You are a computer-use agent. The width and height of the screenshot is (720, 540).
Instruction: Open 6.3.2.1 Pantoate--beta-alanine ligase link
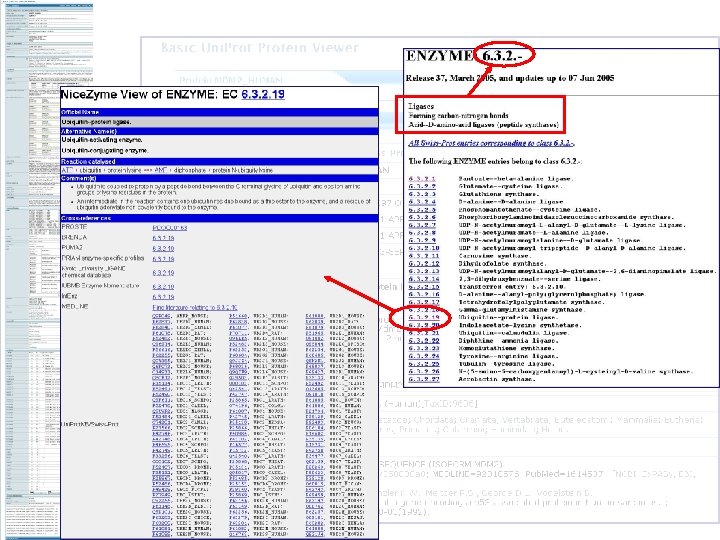point(422,179)
